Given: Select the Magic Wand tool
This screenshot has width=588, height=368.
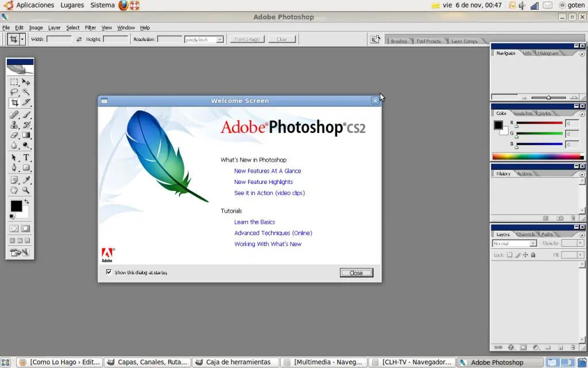Looking at the screenshot, I should click(26, 92).
